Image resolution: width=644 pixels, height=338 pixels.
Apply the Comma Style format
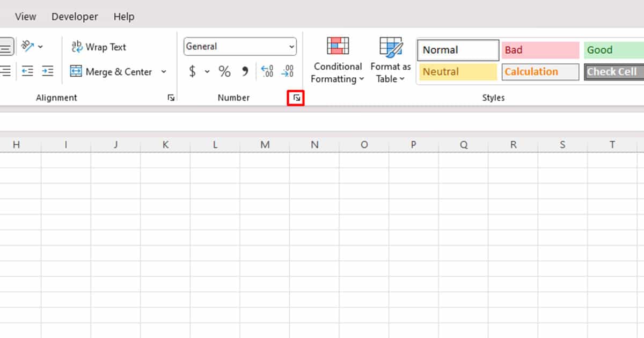[x=245, y=70]
